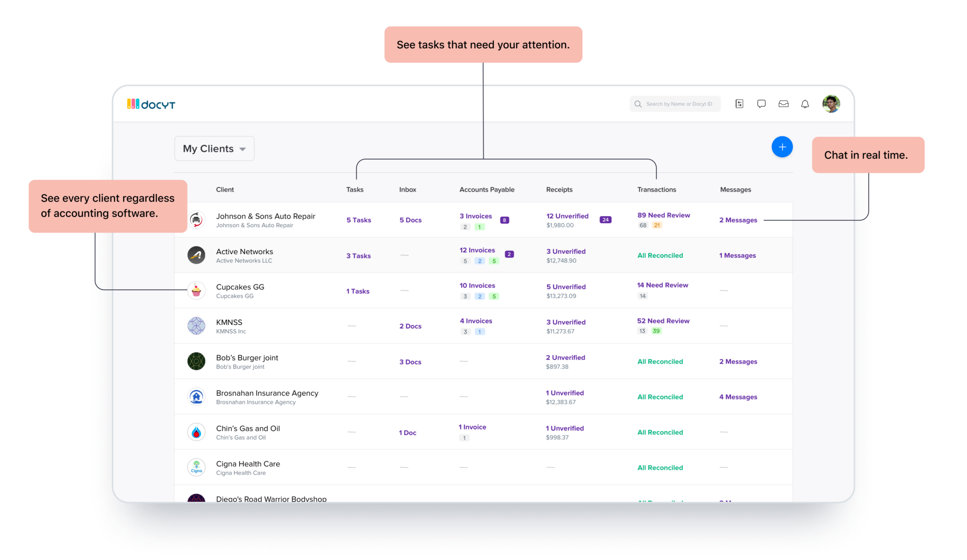Screen dimensions: 967x560
Task: Click the Active Networks client logo
Action: click(x=196, y=255)
